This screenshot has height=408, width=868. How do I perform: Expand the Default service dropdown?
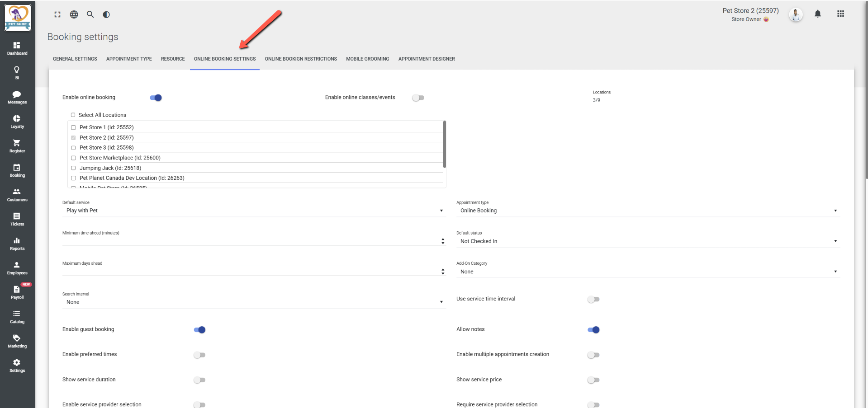tap(253, 211)
